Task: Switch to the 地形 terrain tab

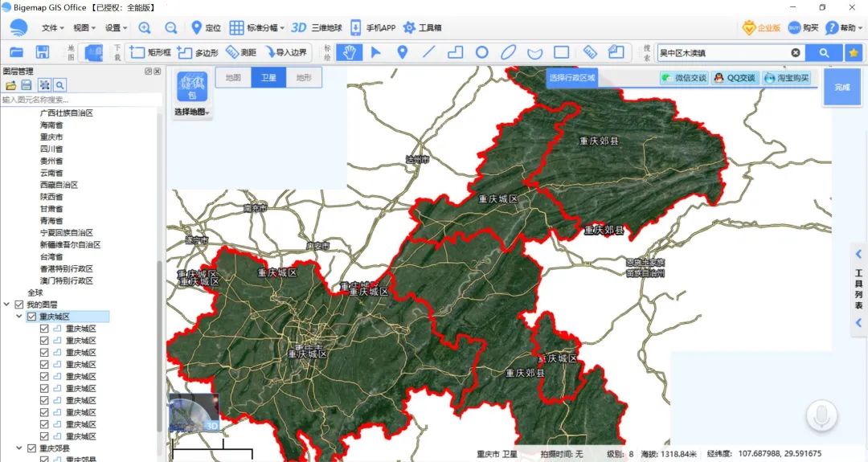Action: point(304,78)
